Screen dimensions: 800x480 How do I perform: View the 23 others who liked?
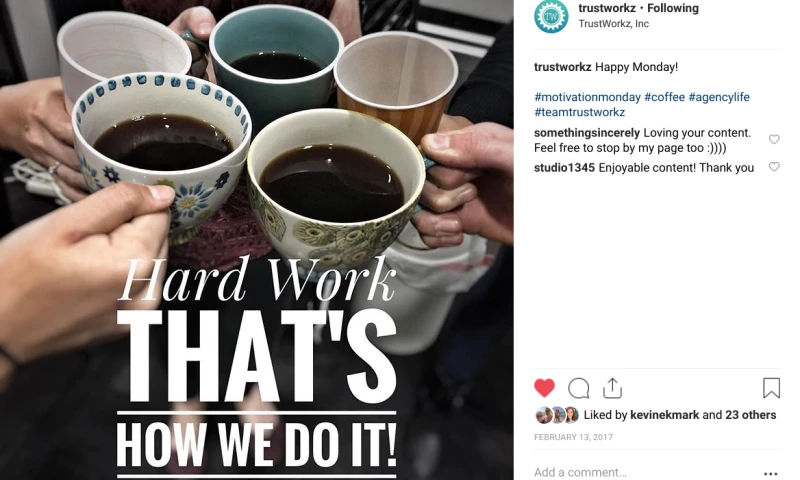click(x=751, y=415)
